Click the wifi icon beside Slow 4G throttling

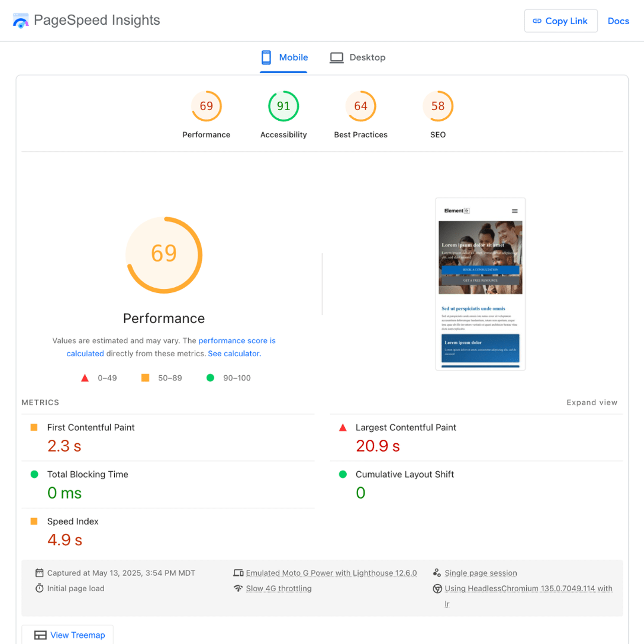238,588
